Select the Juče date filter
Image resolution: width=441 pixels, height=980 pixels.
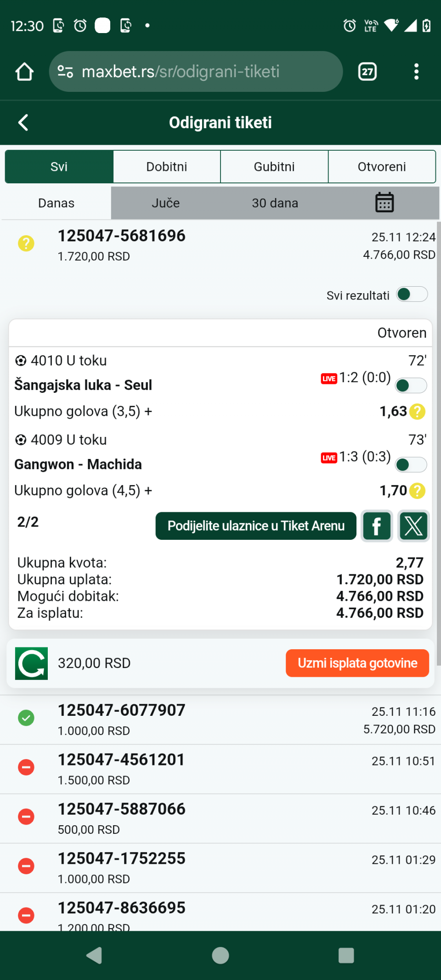[x=166, y=203]
